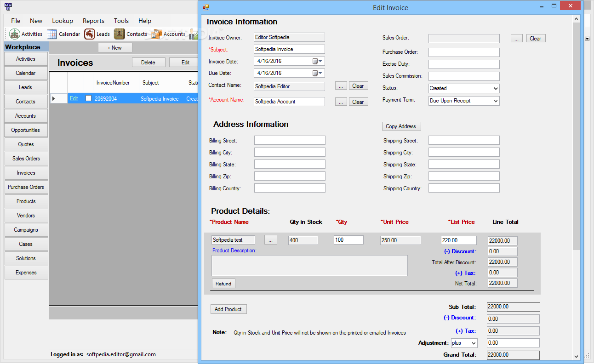Open the Invoice Date calendar picker
The height and width of the screenshot is (364, 594).
(318, 61)
